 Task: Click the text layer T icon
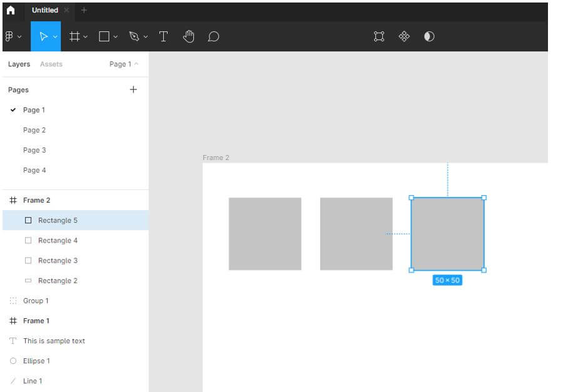[x=13, y=341]
